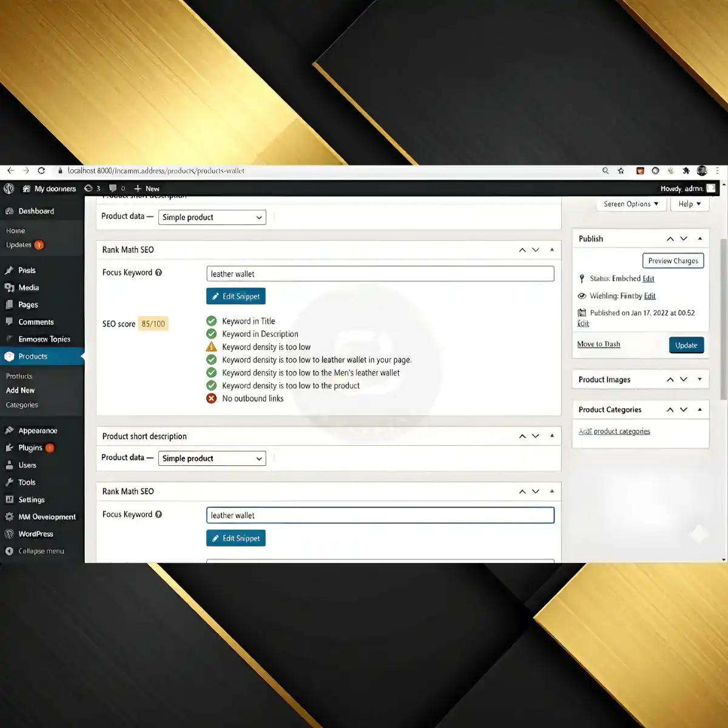Click New in the admin toolbar
The height and width of the screenshot is (728, 728).
point(146,189)
